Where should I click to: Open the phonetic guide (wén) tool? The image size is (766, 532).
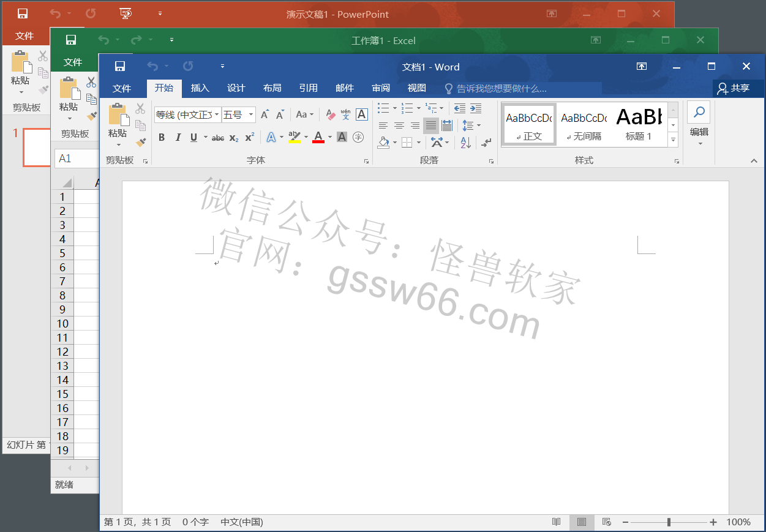coord(346,114)
